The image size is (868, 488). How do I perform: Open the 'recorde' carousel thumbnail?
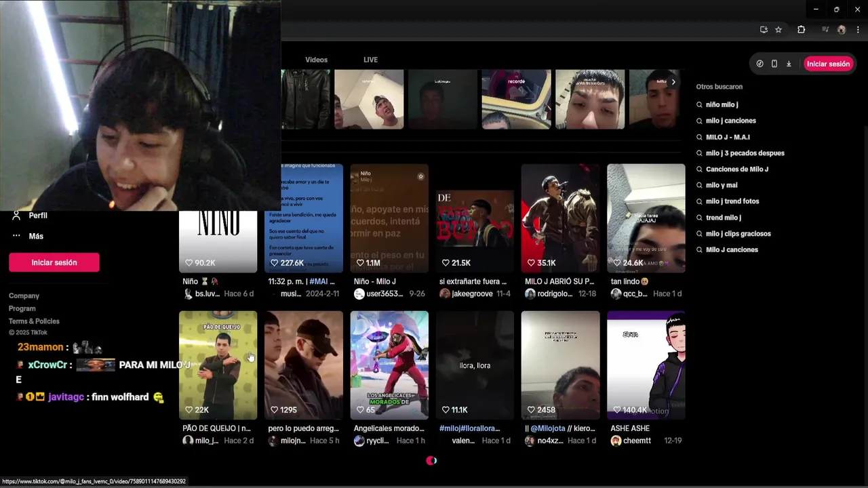coord(516,99)
